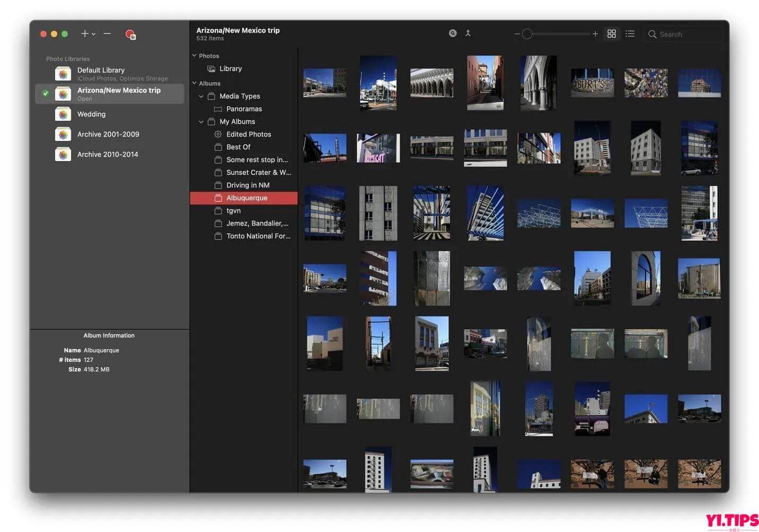Select the merge libraries icon in the toolbar

pyautogui.click(x=468, y=33)
